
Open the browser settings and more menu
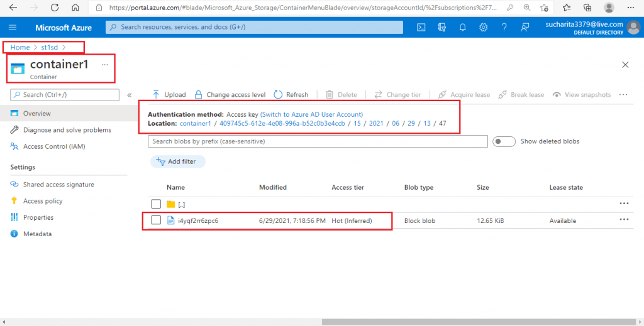click(631, 8)
